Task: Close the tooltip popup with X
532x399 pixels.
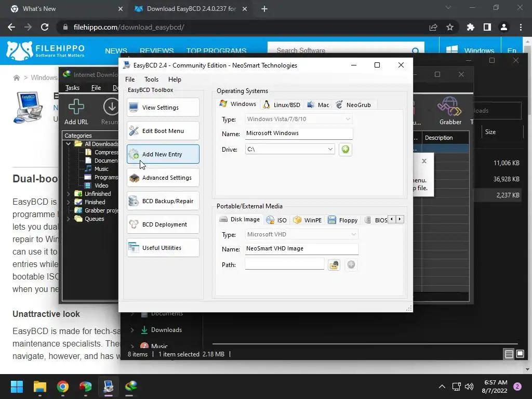Action: (x=424, y=161)
